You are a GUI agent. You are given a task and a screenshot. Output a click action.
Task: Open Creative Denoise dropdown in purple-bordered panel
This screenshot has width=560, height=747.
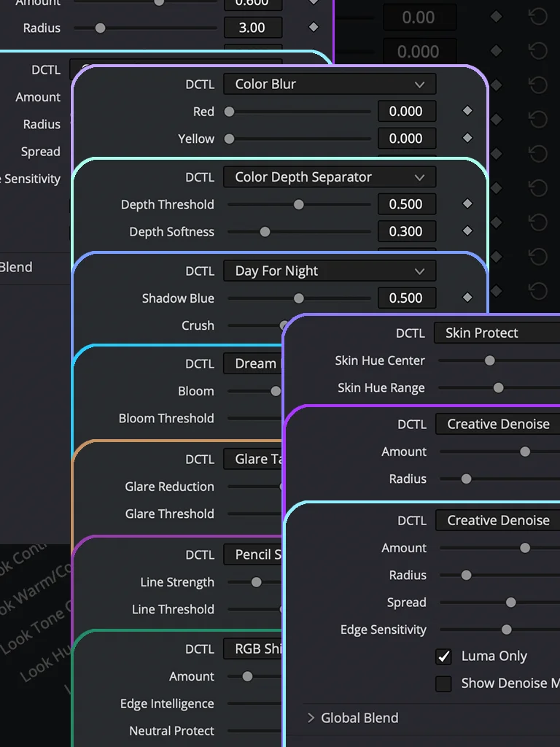point(497,424)
